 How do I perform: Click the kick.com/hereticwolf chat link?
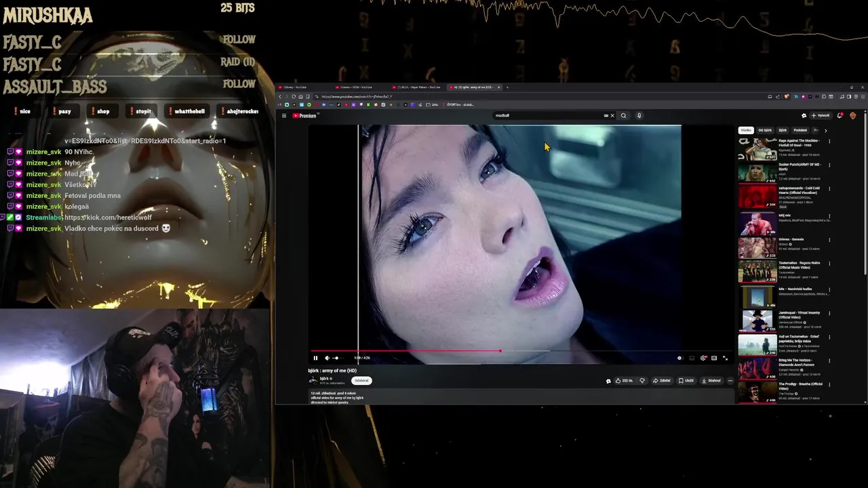[108, 218]
